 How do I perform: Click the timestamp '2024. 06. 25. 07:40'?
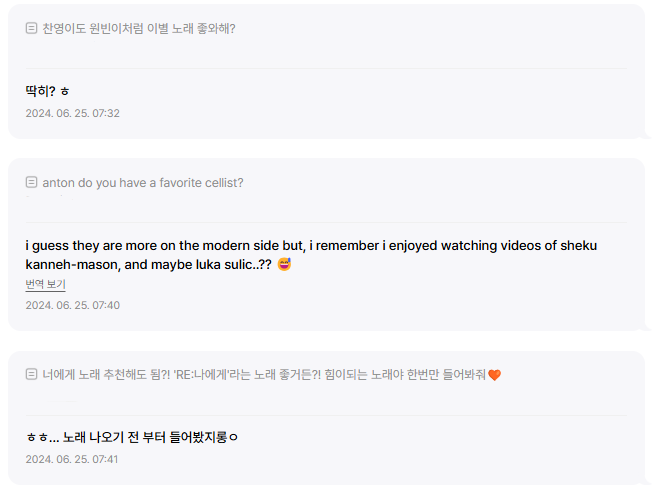tap(72, 305)
